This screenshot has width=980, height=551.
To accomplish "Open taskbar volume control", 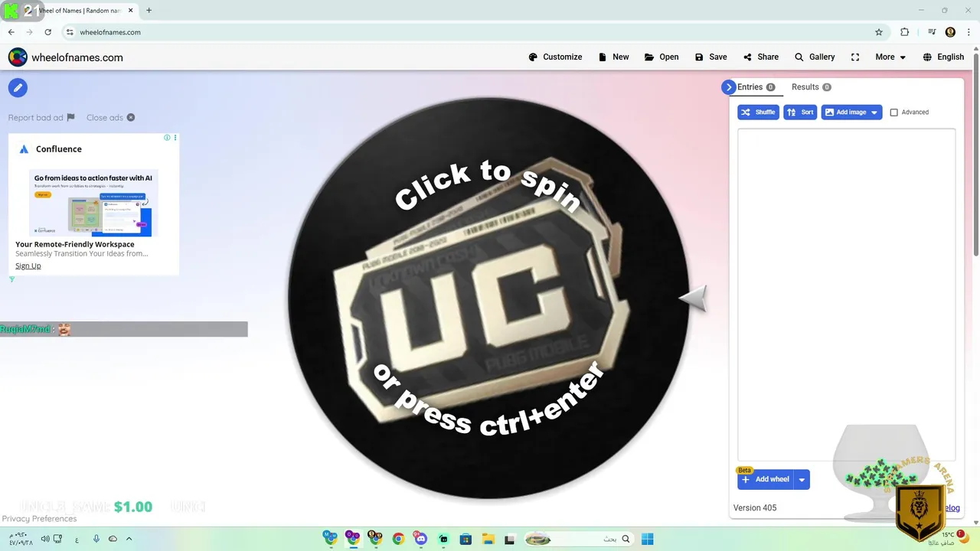I will pos(45,539).
